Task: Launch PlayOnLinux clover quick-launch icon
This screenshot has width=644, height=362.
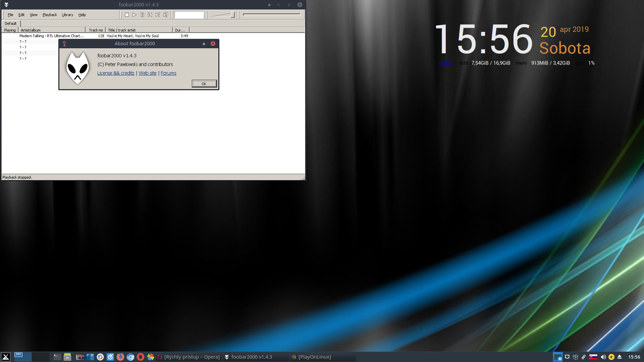Action: click(x=150, y=357)
